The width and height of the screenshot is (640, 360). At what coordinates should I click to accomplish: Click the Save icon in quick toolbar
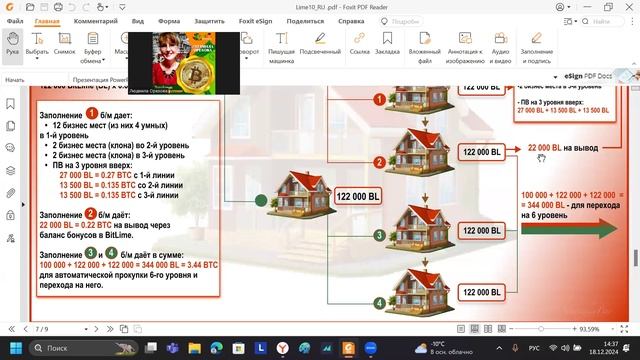[44, 7]
